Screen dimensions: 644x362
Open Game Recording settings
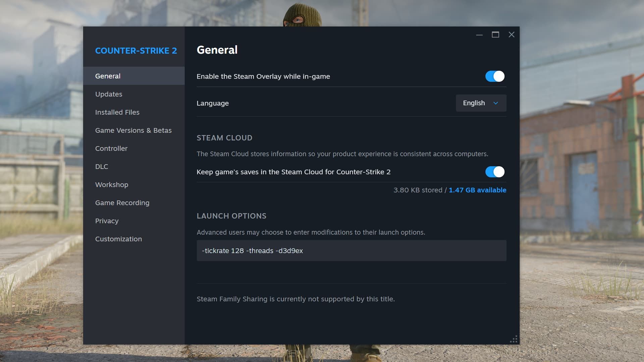pos(134,203)
